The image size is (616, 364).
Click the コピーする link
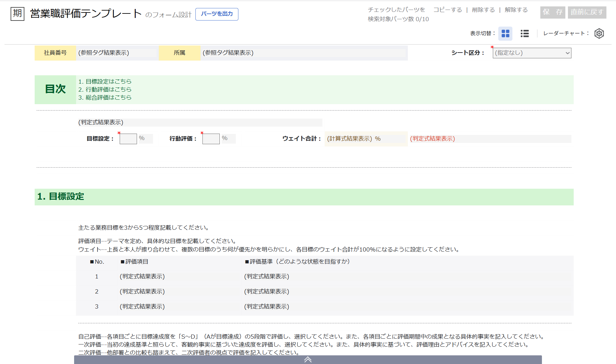pyautogui.click(x=448, y=10)
